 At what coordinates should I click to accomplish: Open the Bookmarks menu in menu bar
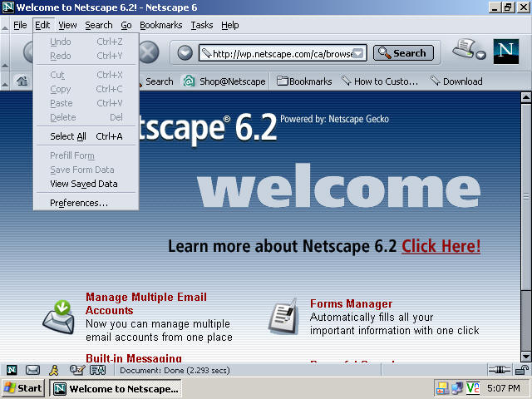[x=160, y=25]
